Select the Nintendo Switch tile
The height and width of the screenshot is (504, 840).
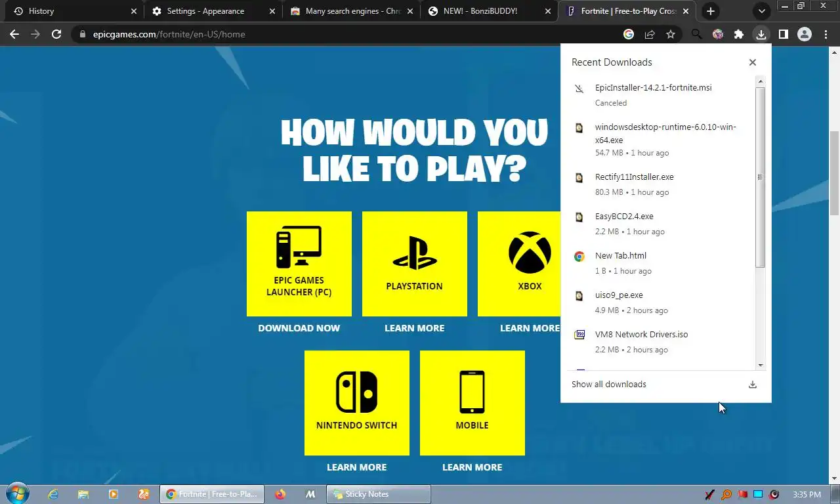357,403
